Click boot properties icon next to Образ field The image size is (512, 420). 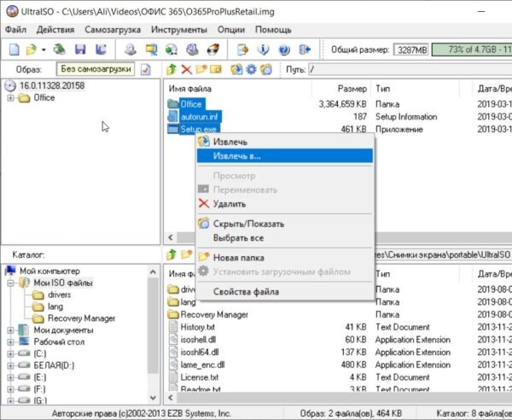pyautogui.click(x=146, y=69)
